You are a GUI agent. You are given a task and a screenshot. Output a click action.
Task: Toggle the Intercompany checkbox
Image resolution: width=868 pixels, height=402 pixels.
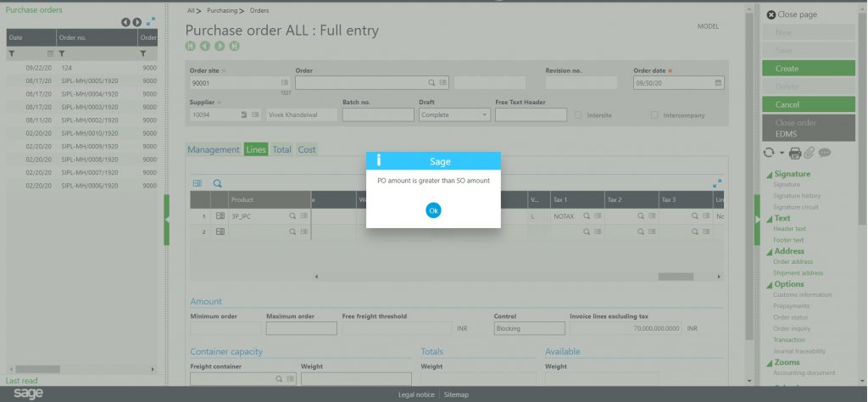coord(654,115)
